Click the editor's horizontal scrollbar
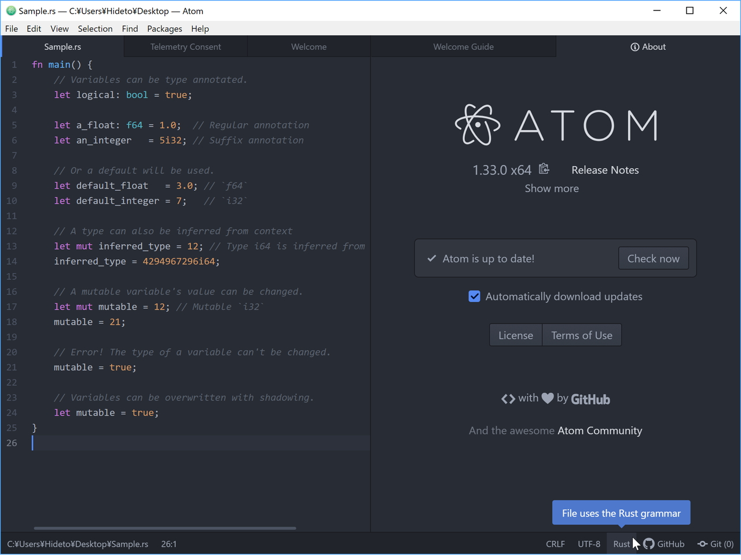Viewport: 741px width, 560px height. [x=164, y=528]
